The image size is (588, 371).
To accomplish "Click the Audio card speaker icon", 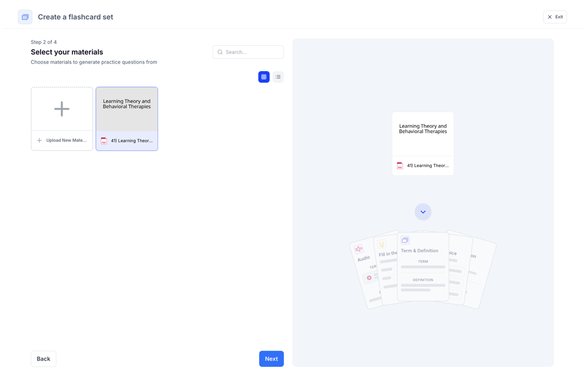I will [x=359, y=249].
